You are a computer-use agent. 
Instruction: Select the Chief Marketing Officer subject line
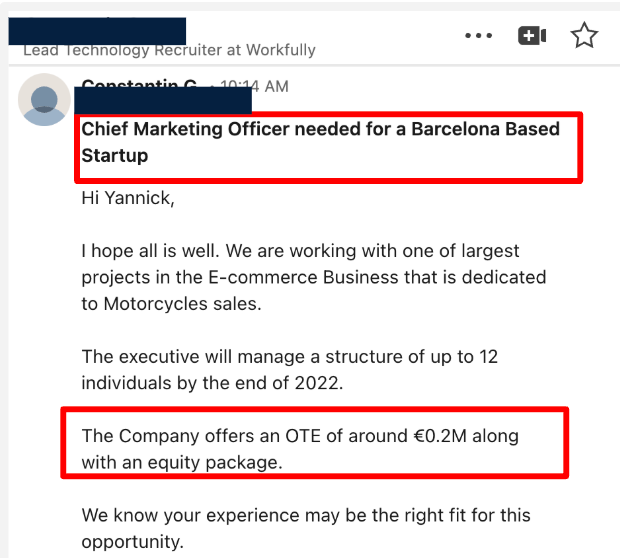(320, 142)
